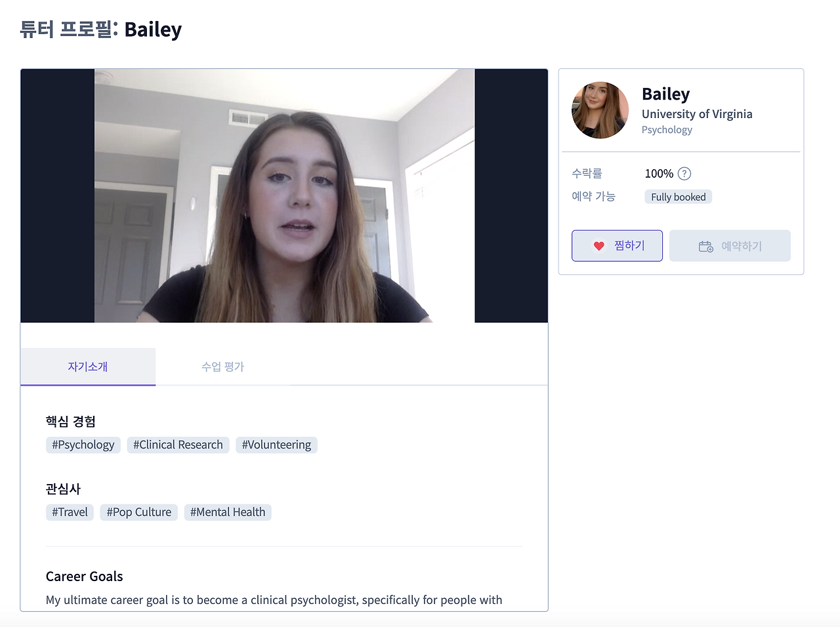Choose the #Pop Culture interest tag
Viewport: 840px width, 627px height.
138,512
